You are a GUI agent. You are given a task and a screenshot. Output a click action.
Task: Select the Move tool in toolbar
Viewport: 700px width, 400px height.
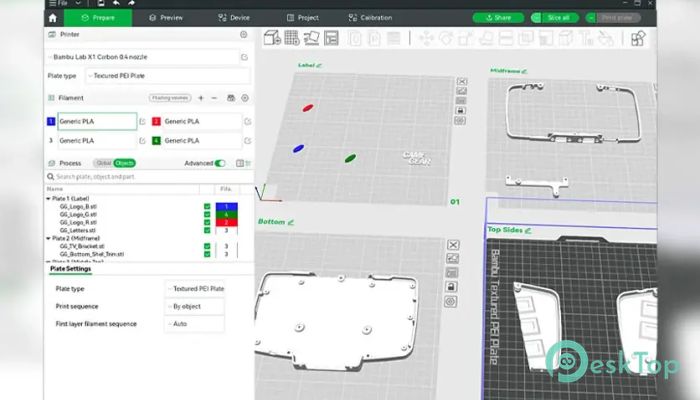[x=426, y=38]
